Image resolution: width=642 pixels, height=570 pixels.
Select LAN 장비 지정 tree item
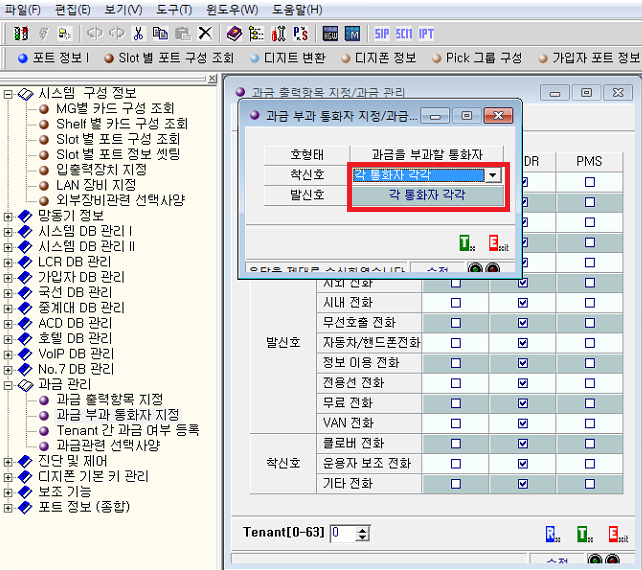(96, 185)
